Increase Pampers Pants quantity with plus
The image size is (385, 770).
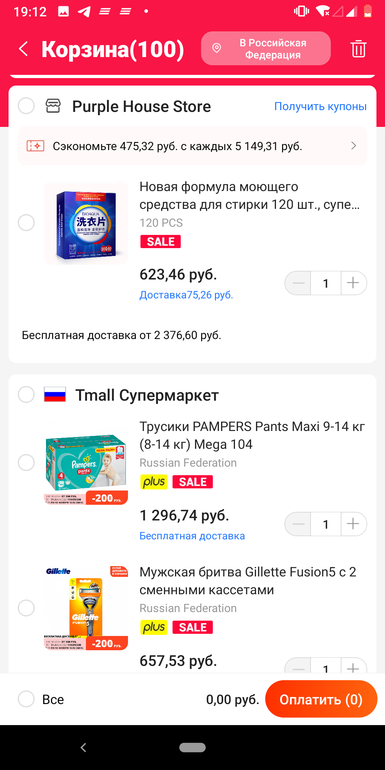[x=353, y=524]
